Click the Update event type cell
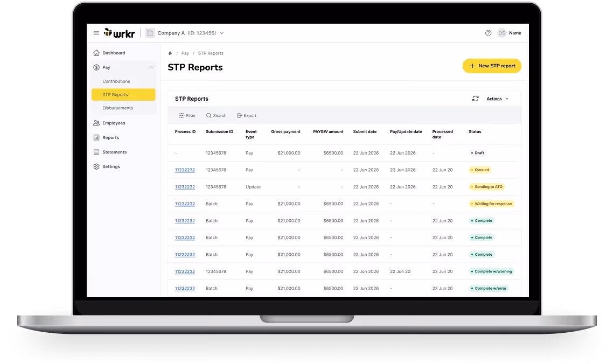 point(253,187)
